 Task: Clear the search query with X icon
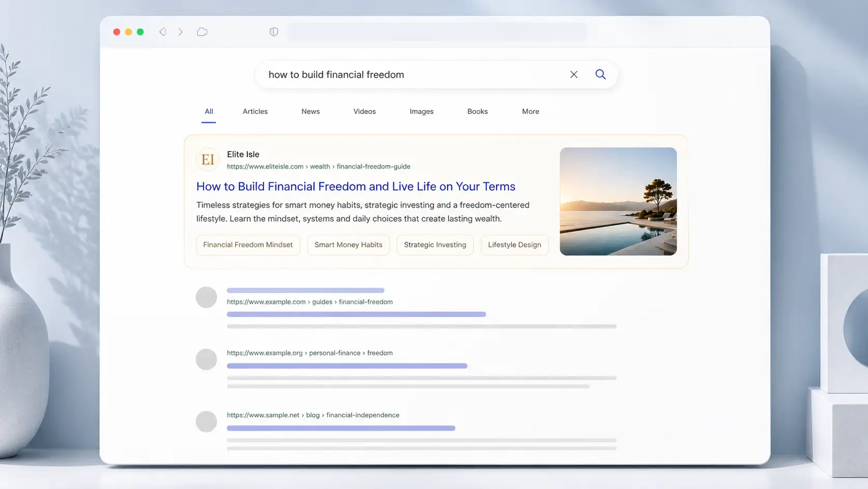(x=574, y=74)
